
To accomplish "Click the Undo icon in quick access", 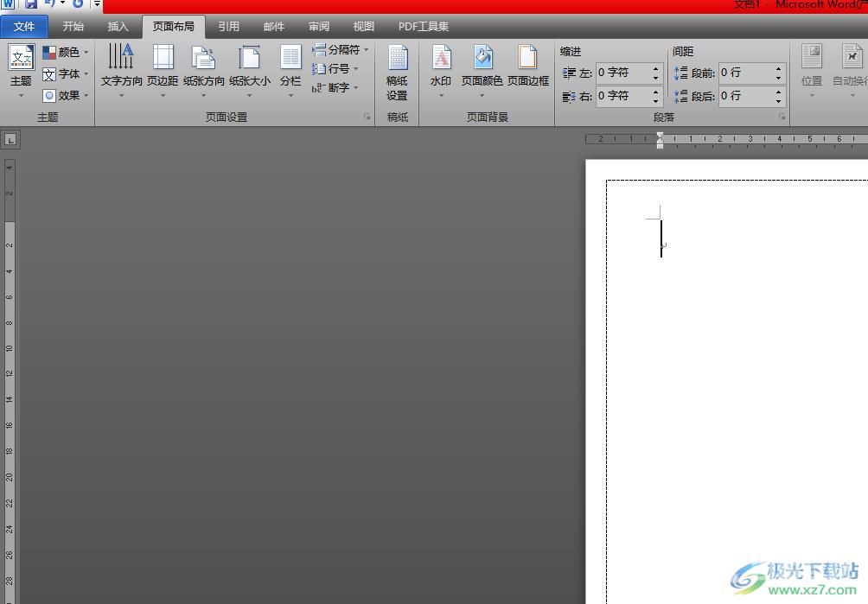I will pos(50,3).
